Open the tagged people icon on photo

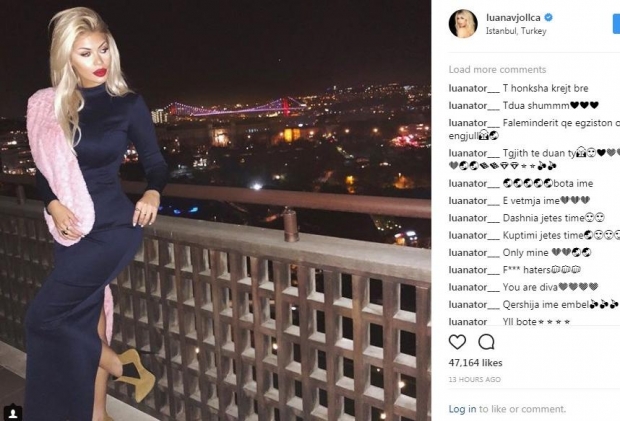pos(13,413)
